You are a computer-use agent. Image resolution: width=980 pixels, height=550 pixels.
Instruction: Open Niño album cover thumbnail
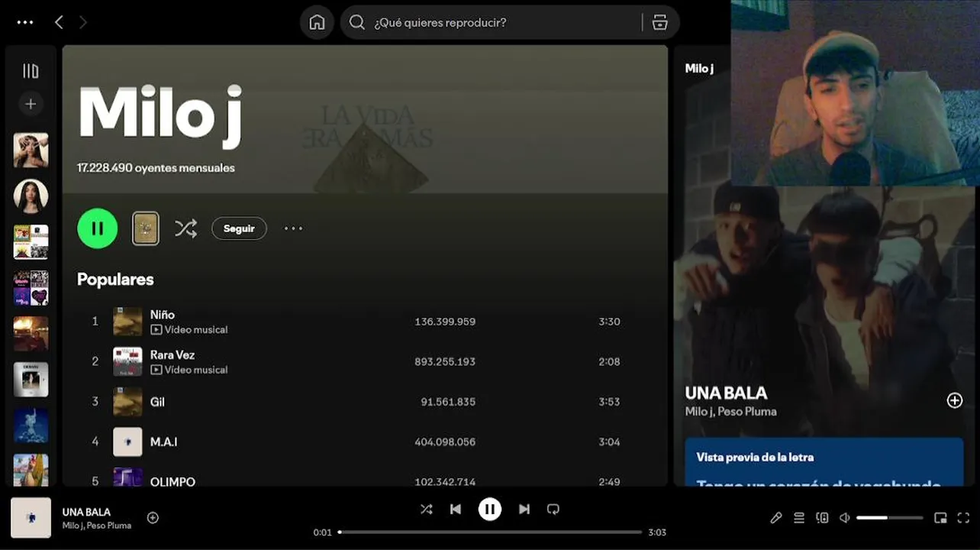tap(127, 322)
